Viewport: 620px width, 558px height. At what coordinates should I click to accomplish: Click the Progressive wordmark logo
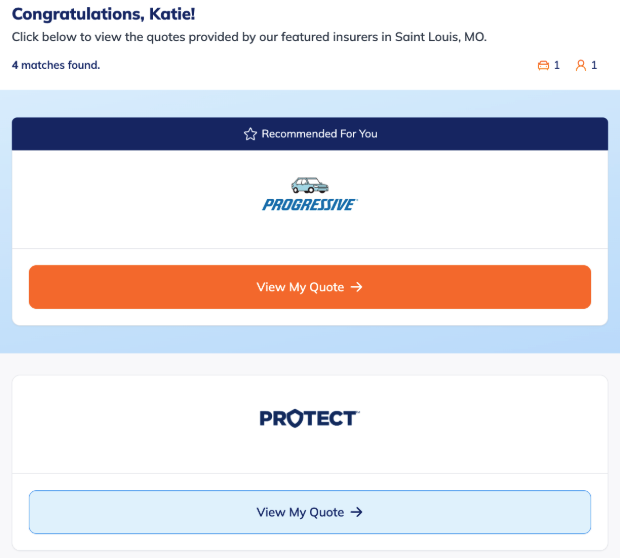point(309,204)
